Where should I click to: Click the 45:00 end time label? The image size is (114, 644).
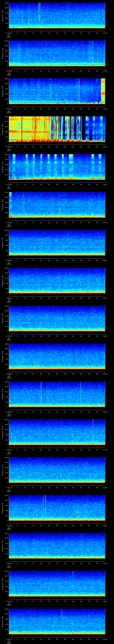pos(105,601)
